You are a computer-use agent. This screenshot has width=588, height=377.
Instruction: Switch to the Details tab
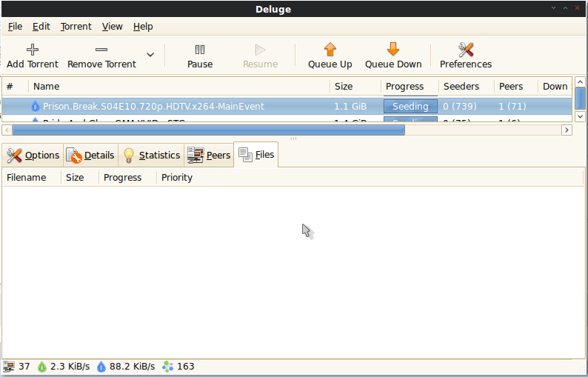90,156
